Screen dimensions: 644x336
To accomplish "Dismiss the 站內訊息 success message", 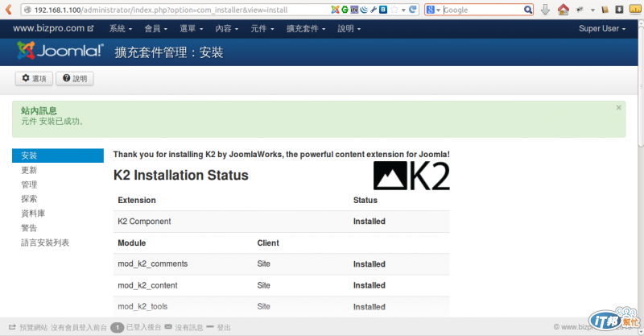I will [618, 107].
